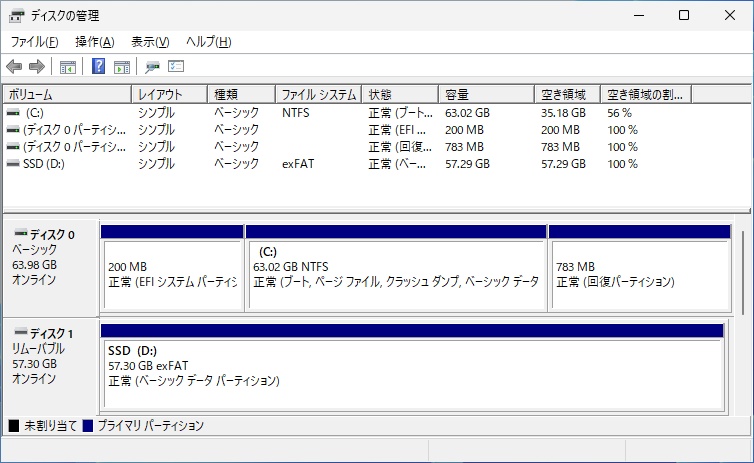Click the Disk Management app title icon
Viewport: 754px width, 463px height.
point(16,16)
